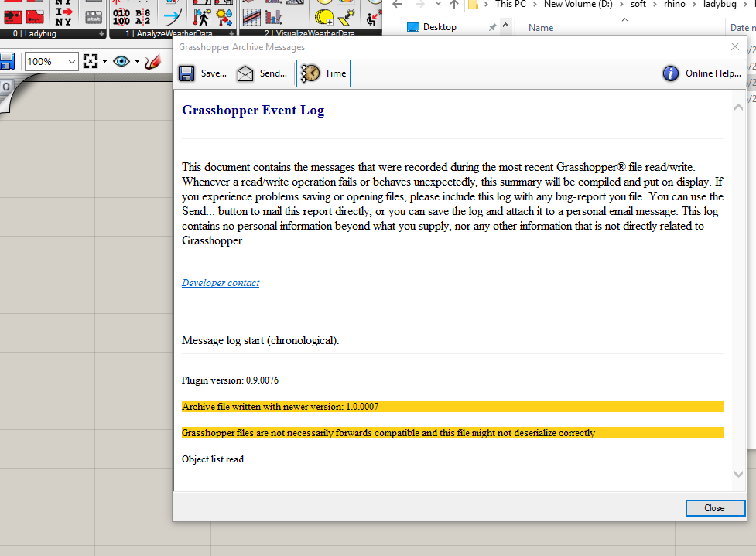Select the '010 100' binary component icon
756x556 pixels.
[121, 17]
